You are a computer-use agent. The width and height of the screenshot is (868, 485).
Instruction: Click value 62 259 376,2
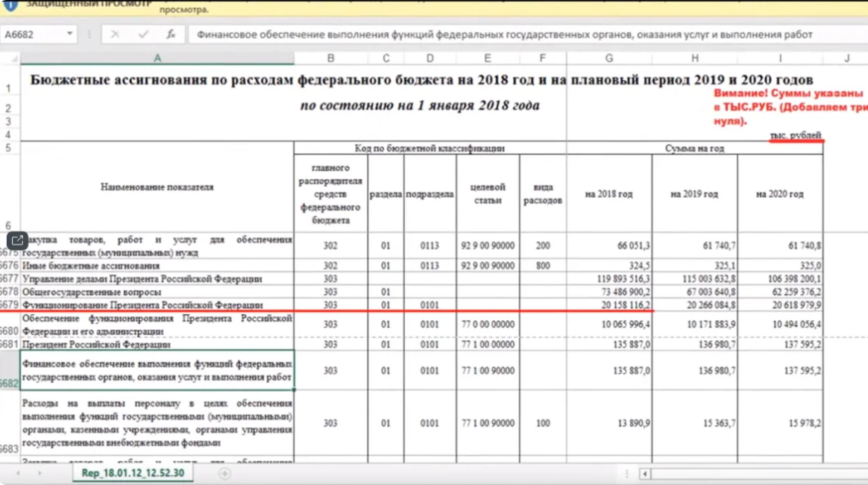pyautogui.click(x=797, y=292)
